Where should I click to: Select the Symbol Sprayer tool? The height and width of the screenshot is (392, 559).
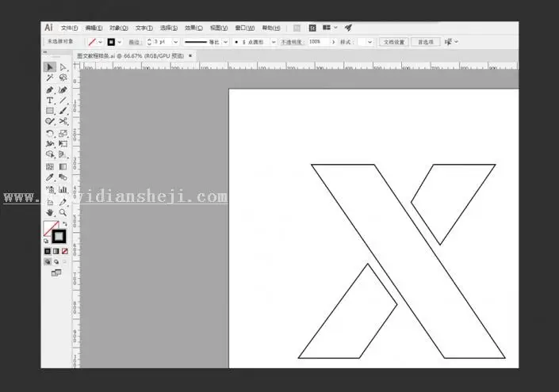click(49, 189)
